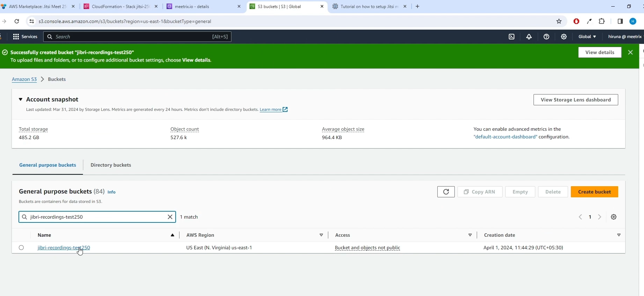Open the browser side panel
Image resolution: width=644 pixels, height=296 pixels.
point(620,21)
